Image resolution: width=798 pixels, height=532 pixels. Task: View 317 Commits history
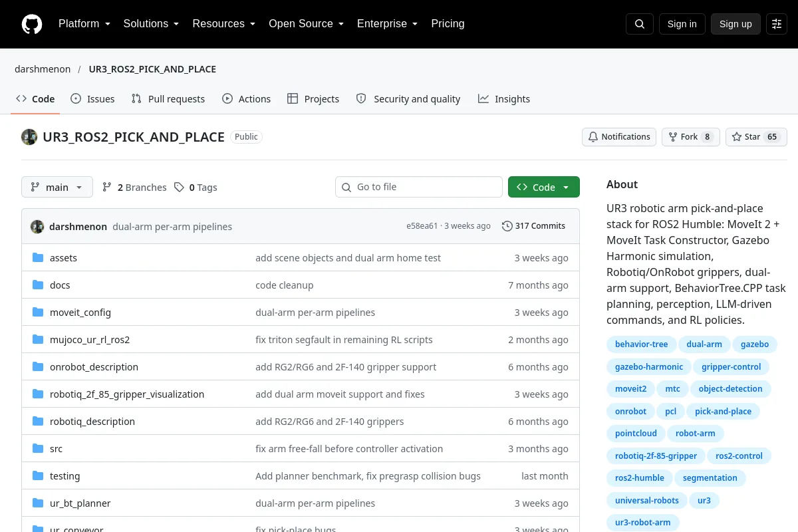click(x=534, y=226)
